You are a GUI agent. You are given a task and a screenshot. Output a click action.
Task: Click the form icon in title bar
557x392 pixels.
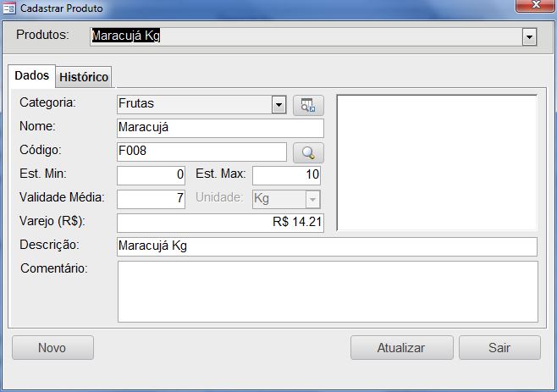point(9,8)
